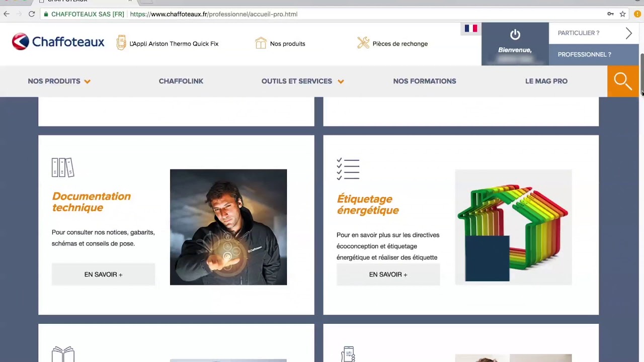This screenshot has width=644, height=362.
Task: Click the Nos produits house icon
Action: click(x=261, y=43)
